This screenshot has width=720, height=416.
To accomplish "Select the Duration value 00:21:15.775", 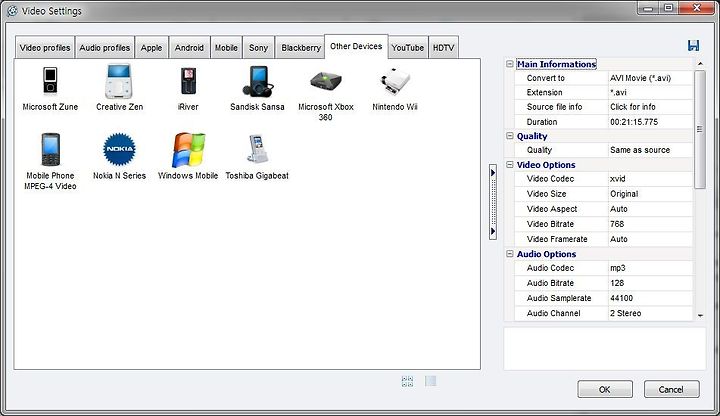I will (x=650, y=122).
